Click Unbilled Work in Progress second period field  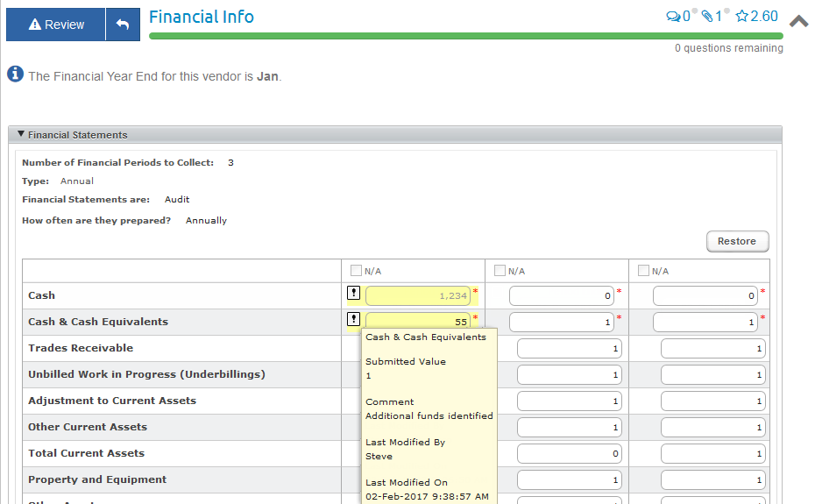[570, 374]
